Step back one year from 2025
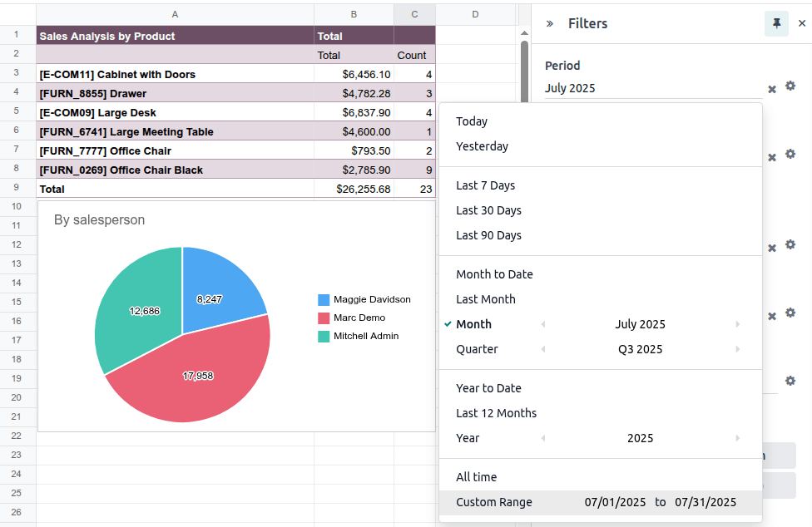 click(543, 438)
